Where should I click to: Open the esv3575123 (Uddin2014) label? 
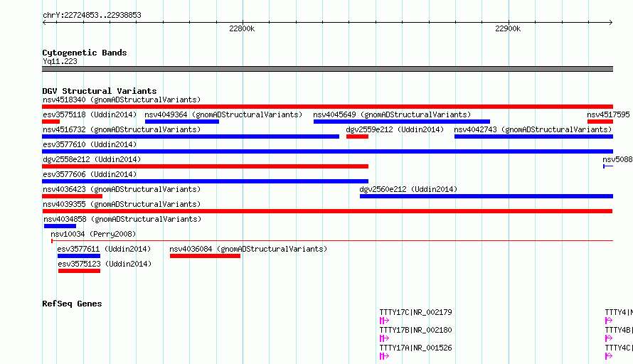tap(105, 264)
